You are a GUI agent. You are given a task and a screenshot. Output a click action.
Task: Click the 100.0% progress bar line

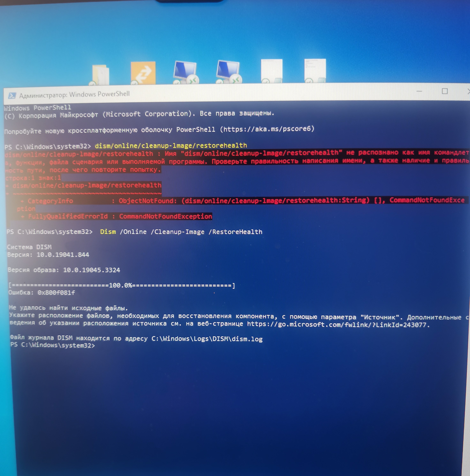(122, 285)
